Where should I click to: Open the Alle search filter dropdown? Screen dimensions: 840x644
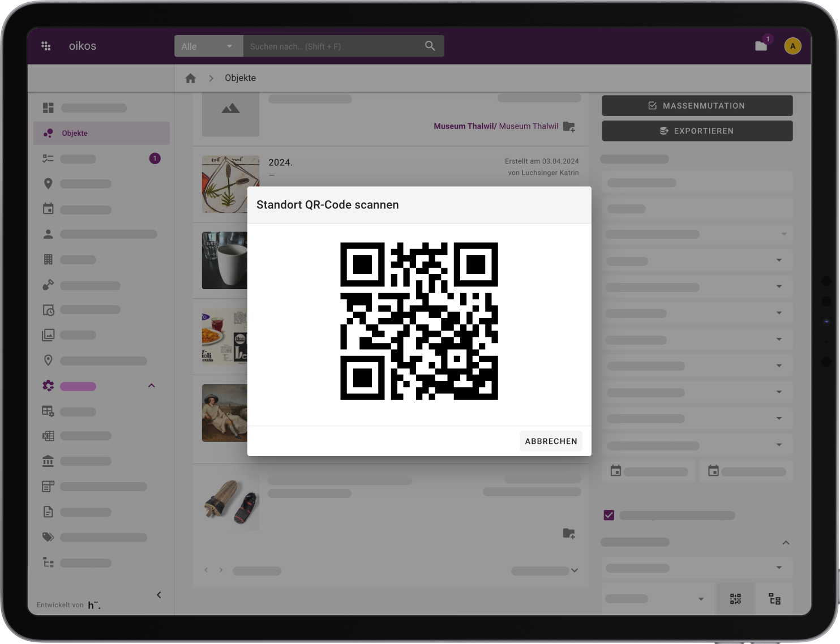coord(208,46)
